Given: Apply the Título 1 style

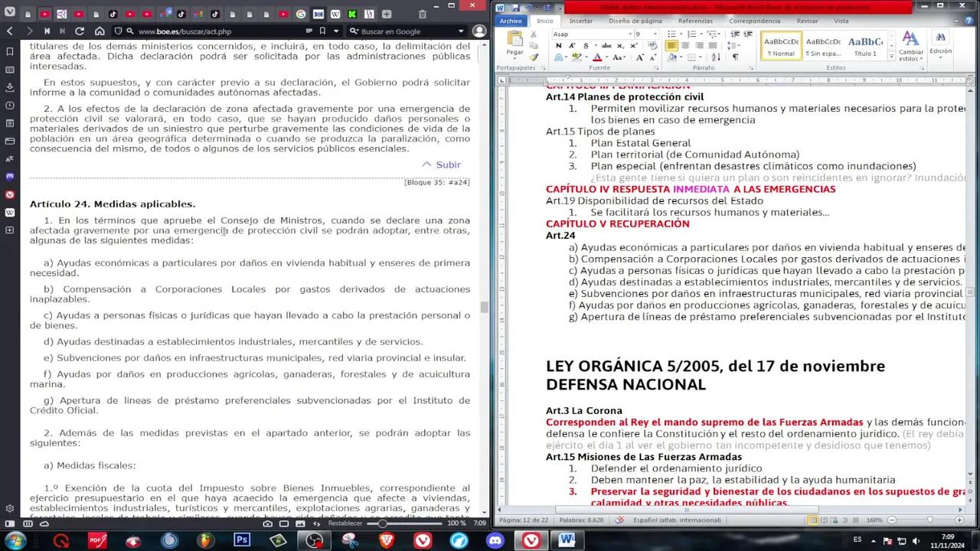Looking at the screenshot, I should (865, 47).
